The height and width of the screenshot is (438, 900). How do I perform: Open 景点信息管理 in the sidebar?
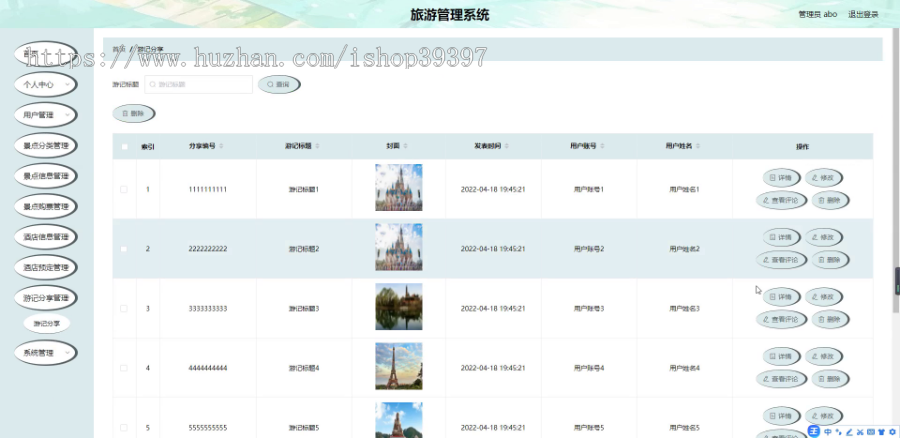(45, 176)
